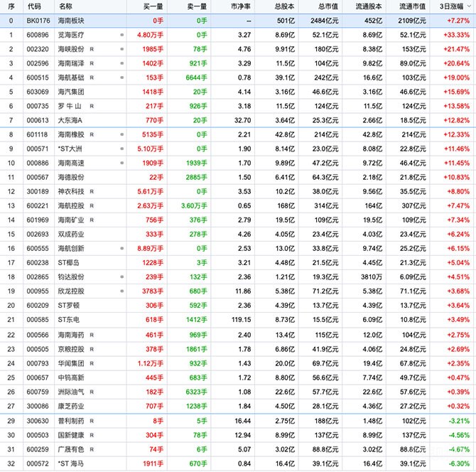This screenshot has height=472, width=476.
Task: Click the R marker beside 海南瑞泽
Action: click(92, 63)
